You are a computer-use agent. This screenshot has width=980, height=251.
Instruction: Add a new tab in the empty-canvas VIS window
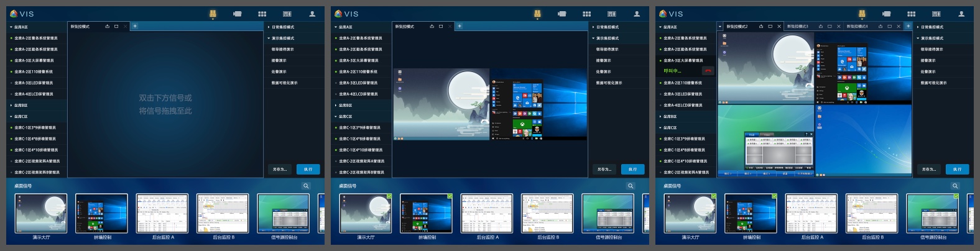coord(135,26)
